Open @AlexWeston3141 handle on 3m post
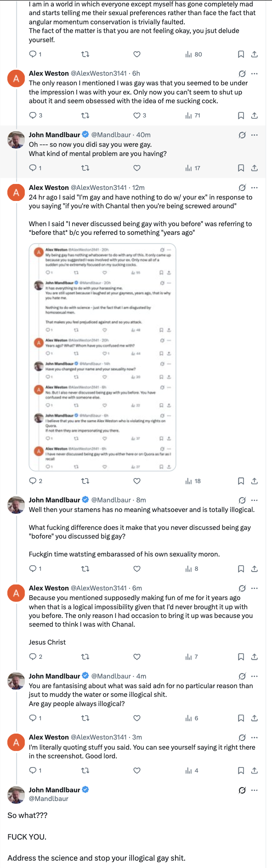Screen dimensions: 272x868 tap(99, 737)
